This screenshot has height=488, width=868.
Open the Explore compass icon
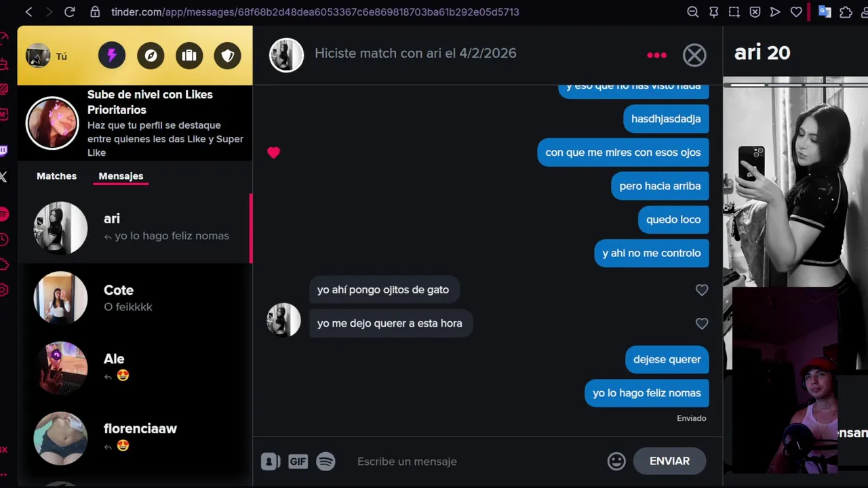pos(151,55)
